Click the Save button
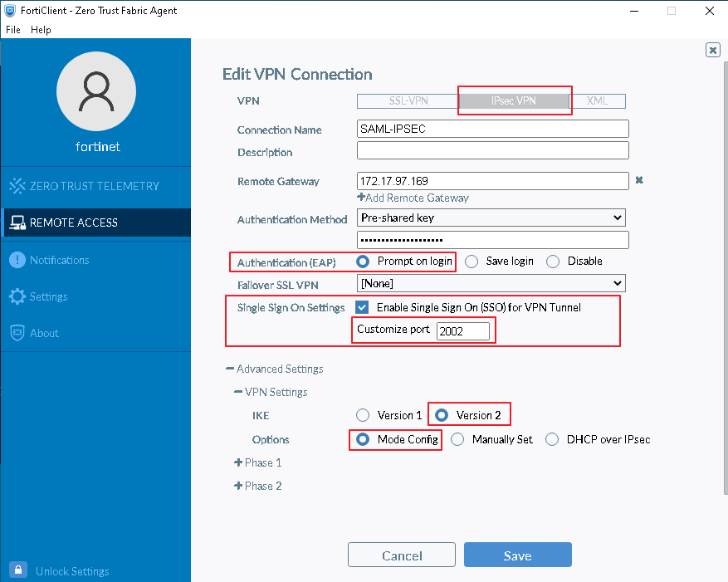728x582 pixels. [518, 555]
